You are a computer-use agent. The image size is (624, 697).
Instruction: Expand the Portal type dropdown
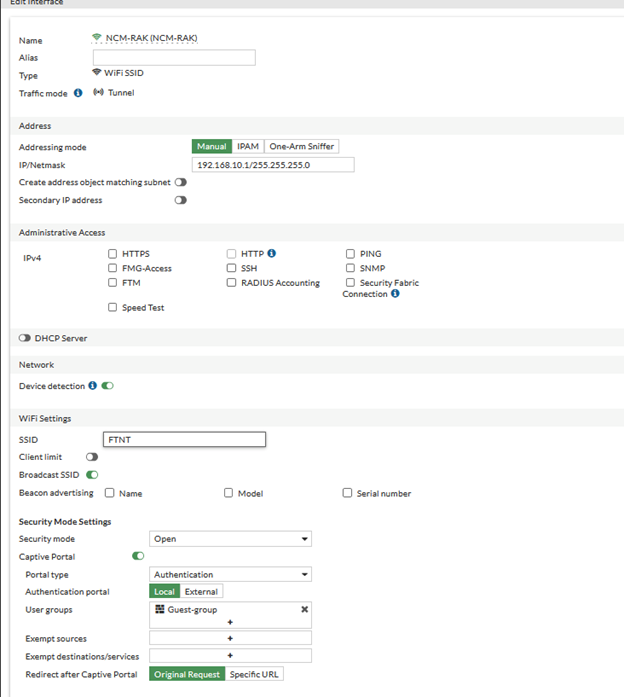click(x=230, y=575)
